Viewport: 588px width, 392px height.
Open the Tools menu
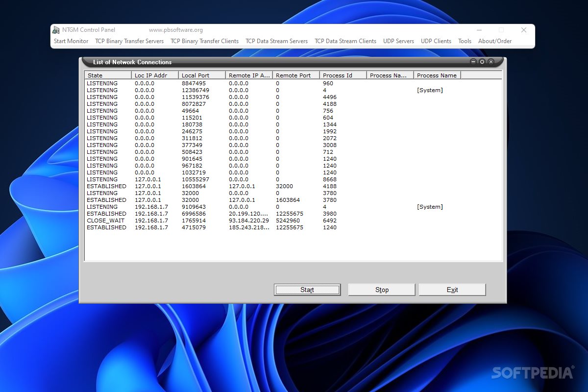tap(465, 41)
